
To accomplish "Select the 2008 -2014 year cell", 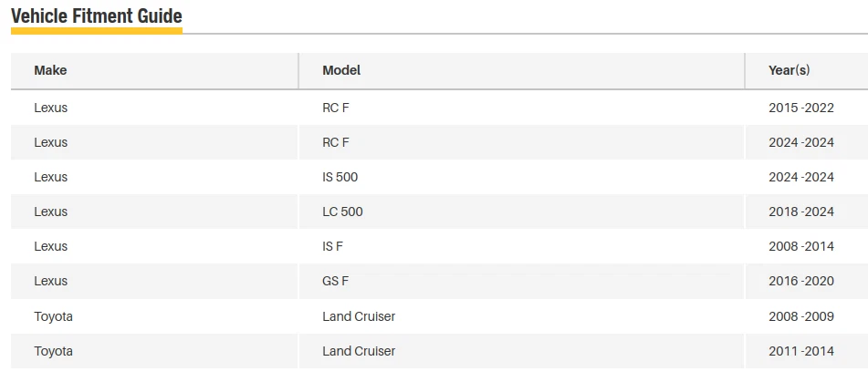I will point(801,246).
